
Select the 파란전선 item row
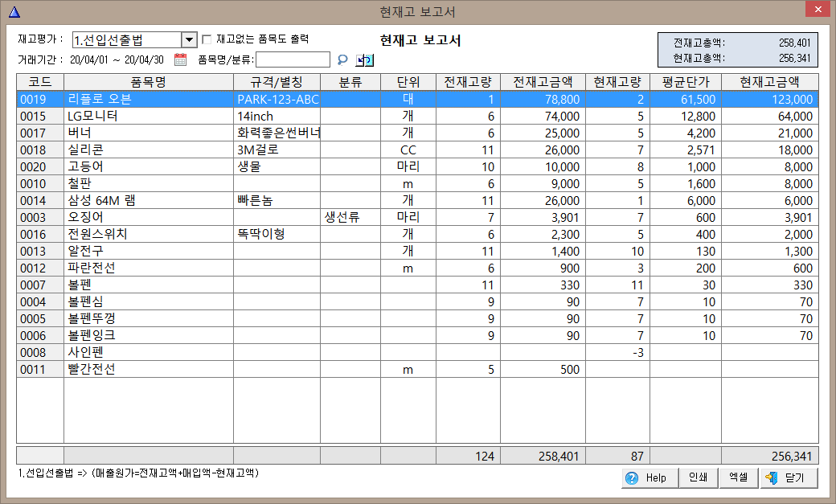417,268
